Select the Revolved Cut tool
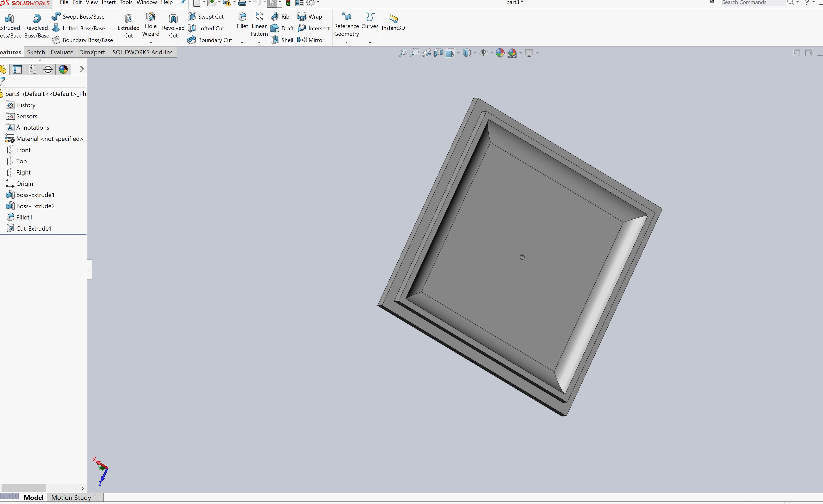 (x=173, y=26)
